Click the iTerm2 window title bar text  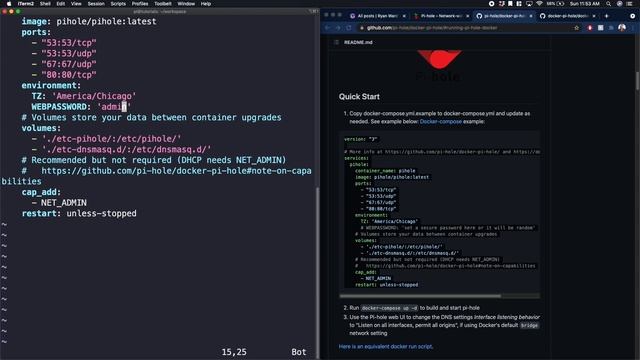click(160, 11)
